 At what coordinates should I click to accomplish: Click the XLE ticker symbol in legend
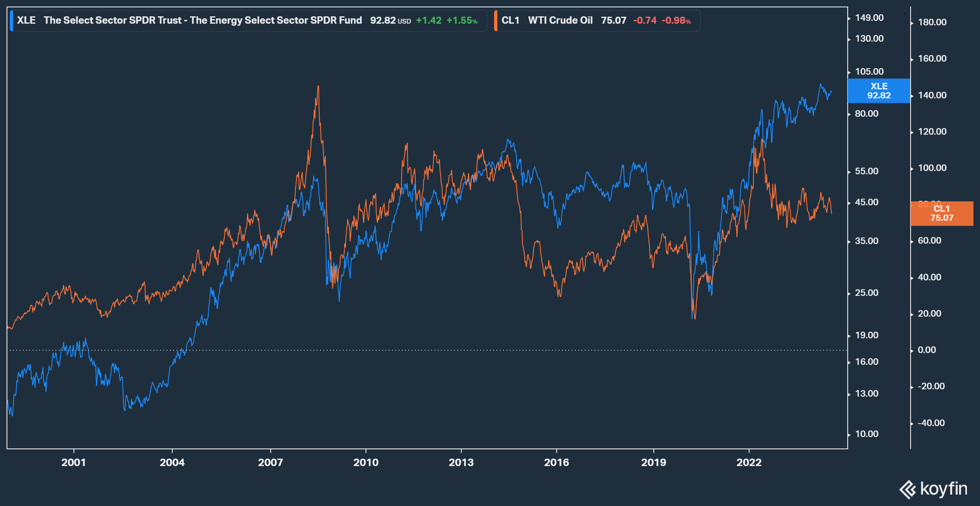(x=26, y=20)
